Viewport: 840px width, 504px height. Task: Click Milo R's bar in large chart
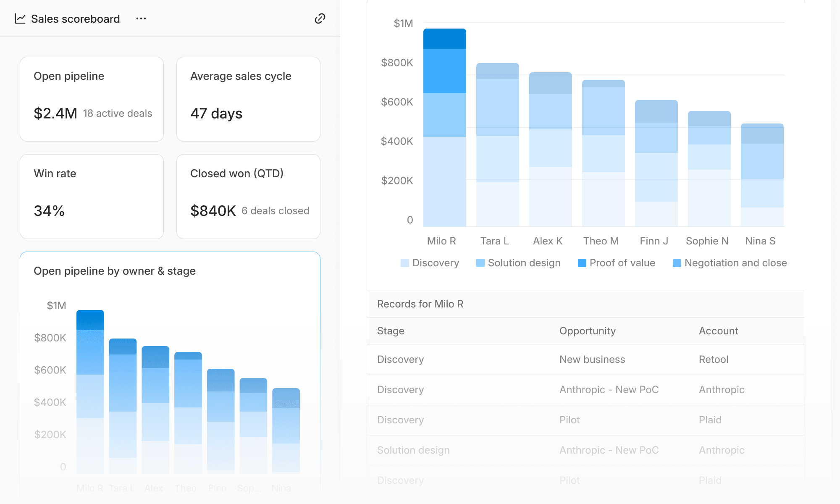[445, 128]
